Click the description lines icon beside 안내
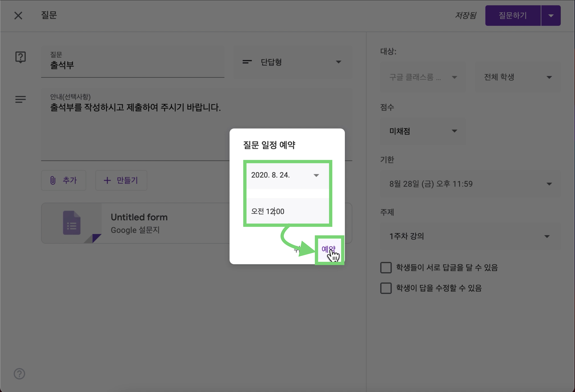Viewport: 575px width, 392px height. click(21, 99)
